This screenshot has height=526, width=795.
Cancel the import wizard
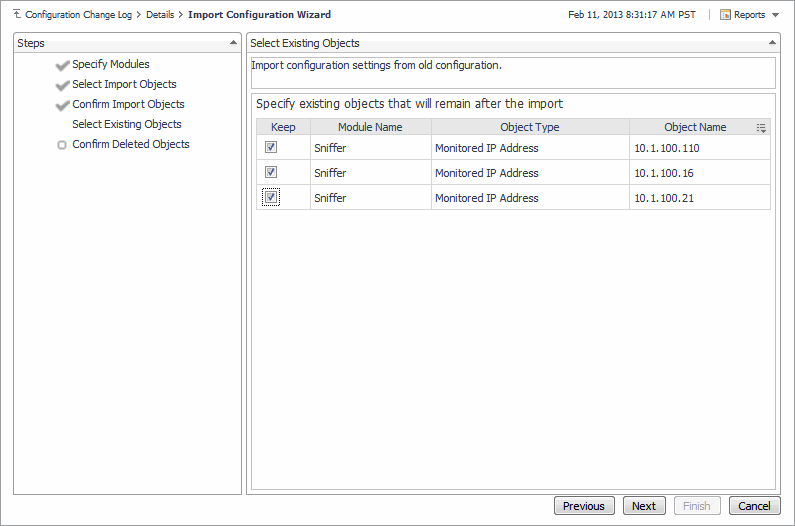point(754,506)
